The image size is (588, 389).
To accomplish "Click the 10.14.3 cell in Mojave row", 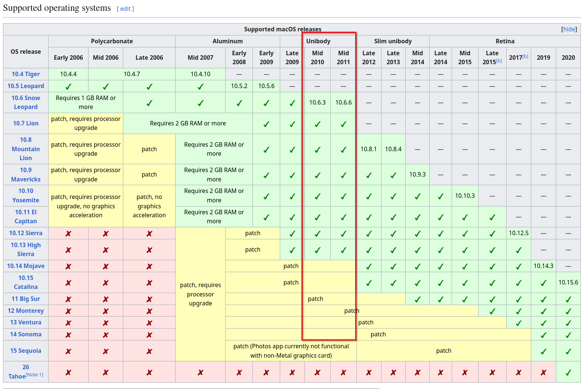I will 544,266.
